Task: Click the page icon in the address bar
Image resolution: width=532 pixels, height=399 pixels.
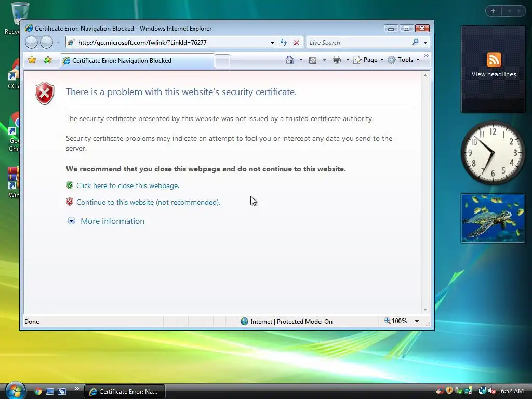Action: click(x=71, y=43)
